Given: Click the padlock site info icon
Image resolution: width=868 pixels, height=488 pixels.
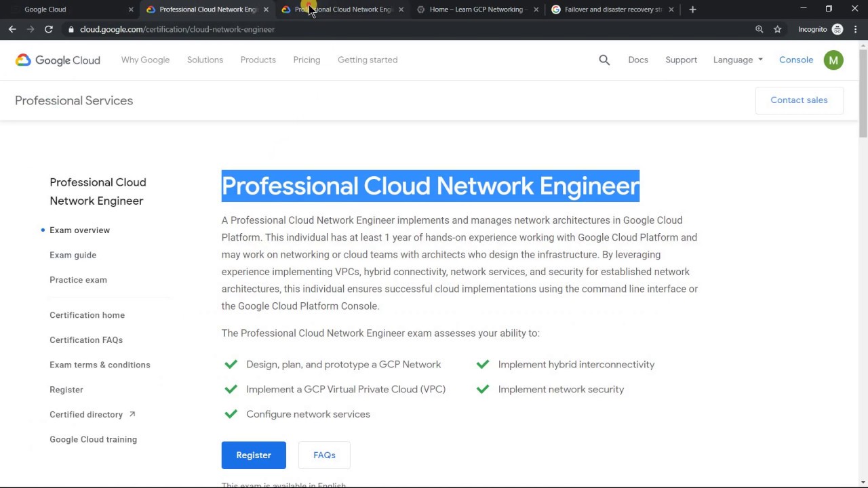Looking at the screenshot, I should tap(71, 29).
